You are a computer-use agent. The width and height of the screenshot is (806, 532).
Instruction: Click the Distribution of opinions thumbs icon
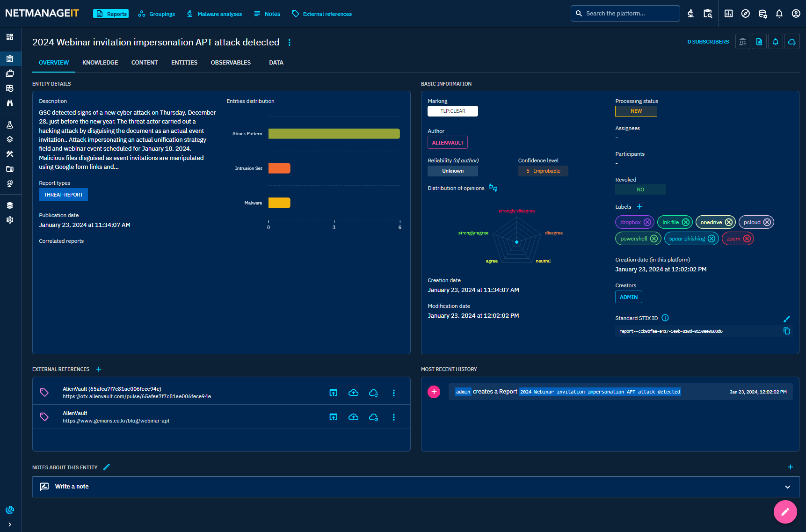(493, 188)
